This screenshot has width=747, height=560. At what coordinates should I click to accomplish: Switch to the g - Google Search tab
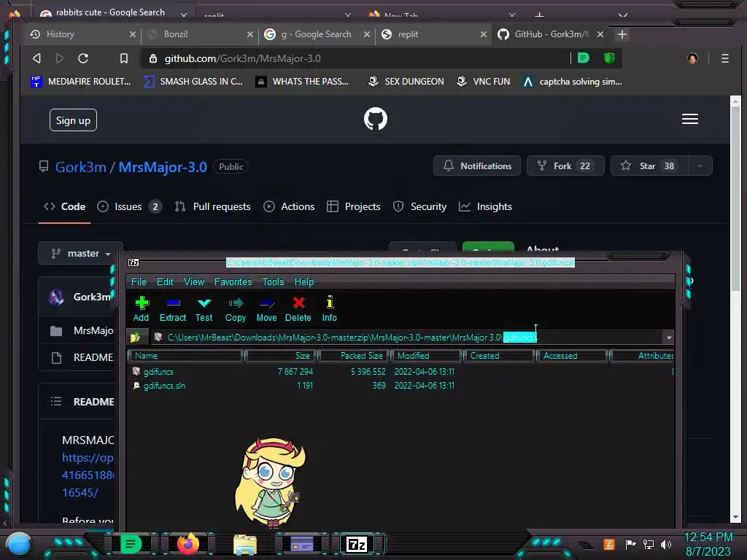[x=317, y=34]
